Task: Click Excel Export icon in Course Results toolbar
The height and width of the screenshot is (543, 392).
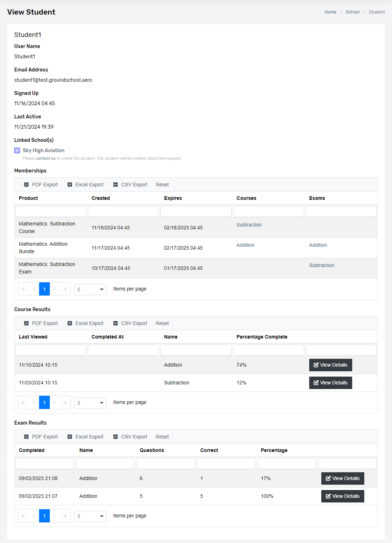Action: pos(70,323)
